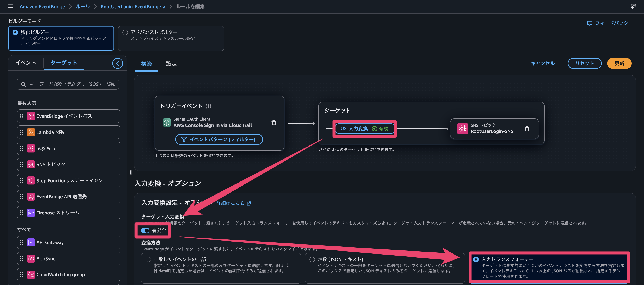
Task: Select the CloudWatch log group item
Action: (x=69, y=275)
